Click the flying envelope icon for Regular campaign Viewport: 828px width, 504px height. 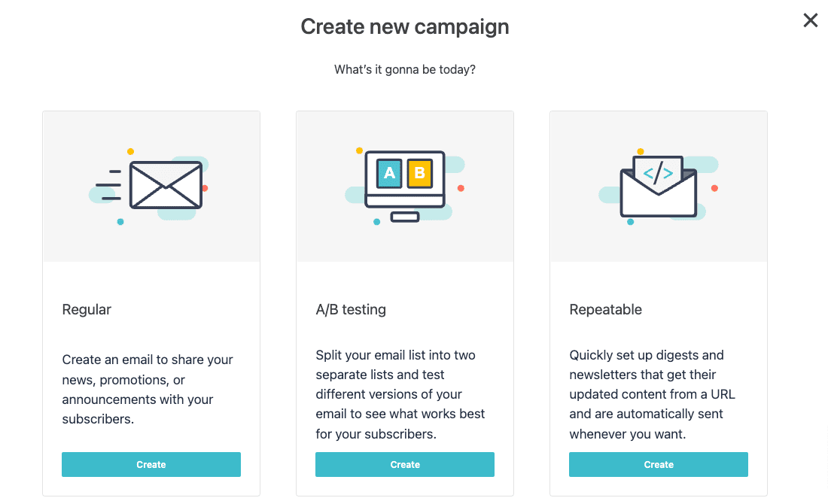[166, 185]
